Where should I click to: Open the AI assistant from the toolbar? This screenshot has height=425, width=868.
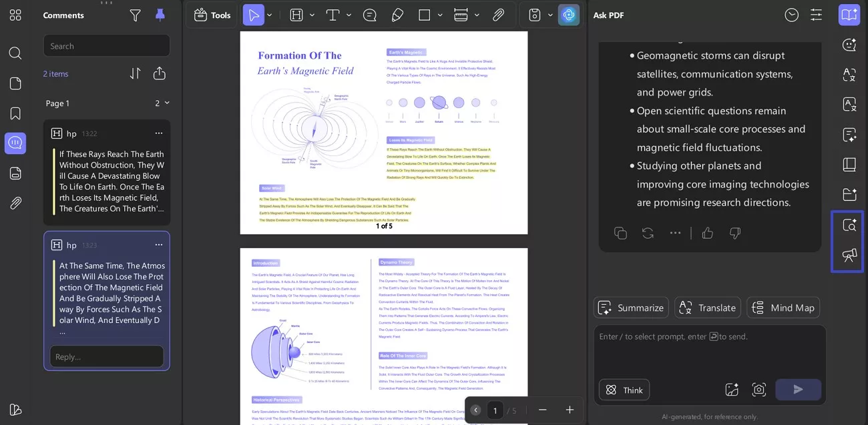click(x=568, y=15)
